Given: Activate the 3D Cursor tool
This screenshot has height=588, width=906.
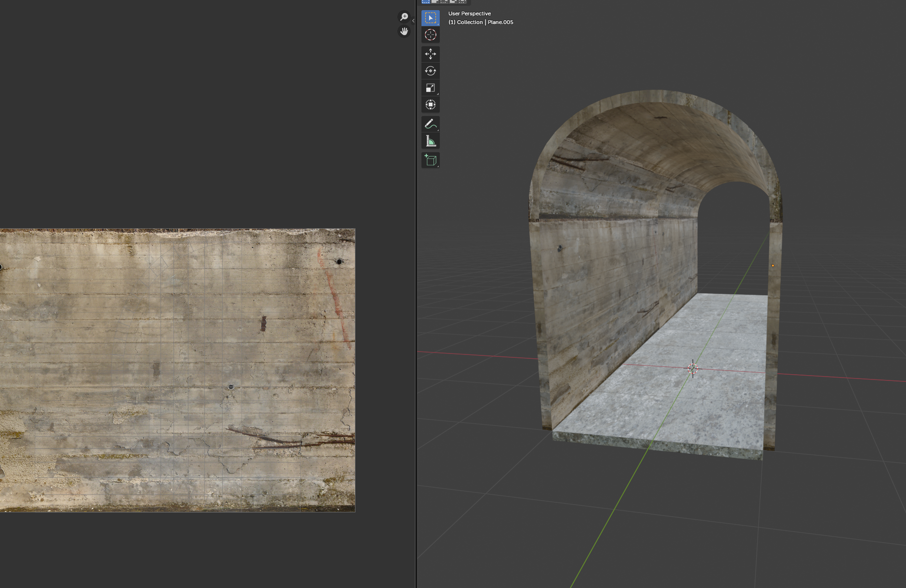Looking at the screenshot, I should pyautogui.click(x=430, y=35).
